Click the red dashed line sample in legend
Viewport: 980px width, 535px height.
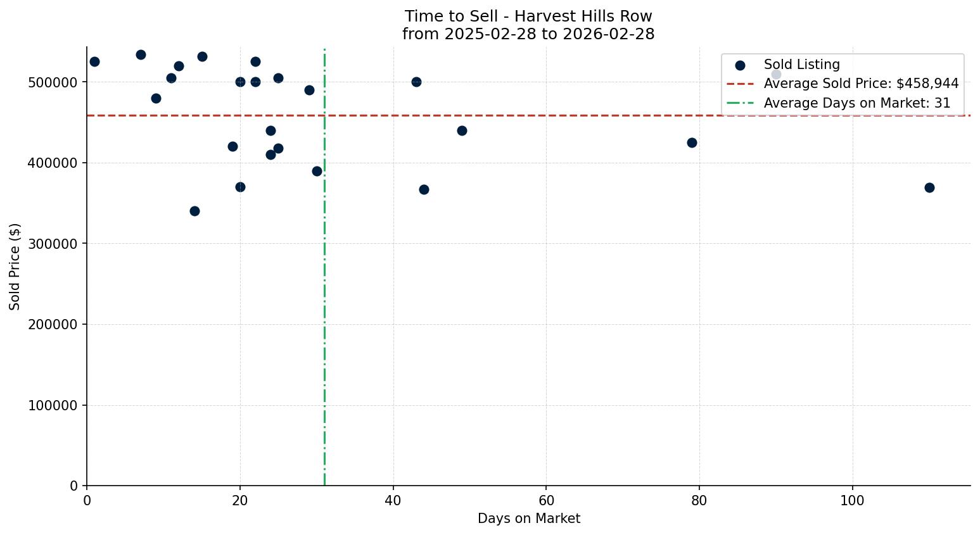(740, 84)
